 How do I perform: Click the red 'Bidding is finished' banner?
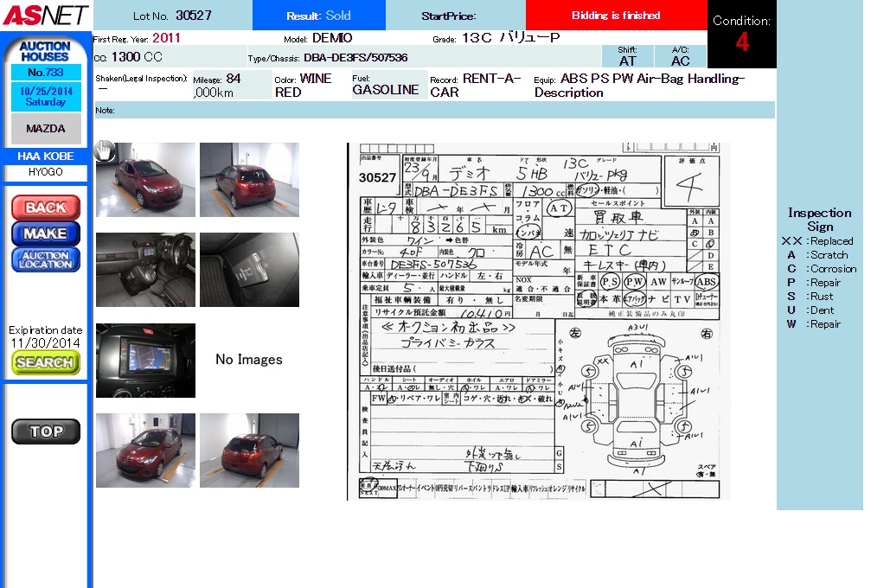(x=616, y=16)
